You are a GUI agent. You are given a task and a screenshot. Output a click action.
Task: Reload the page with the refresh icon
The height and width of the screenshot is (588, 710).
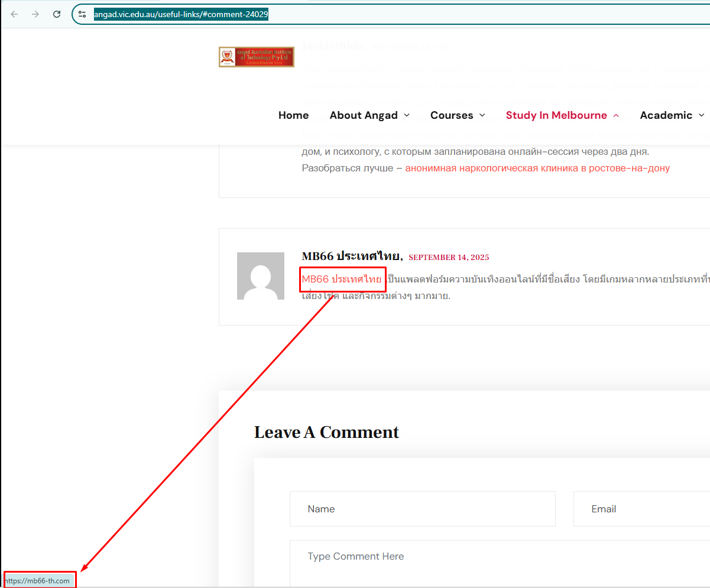[57, 14]
